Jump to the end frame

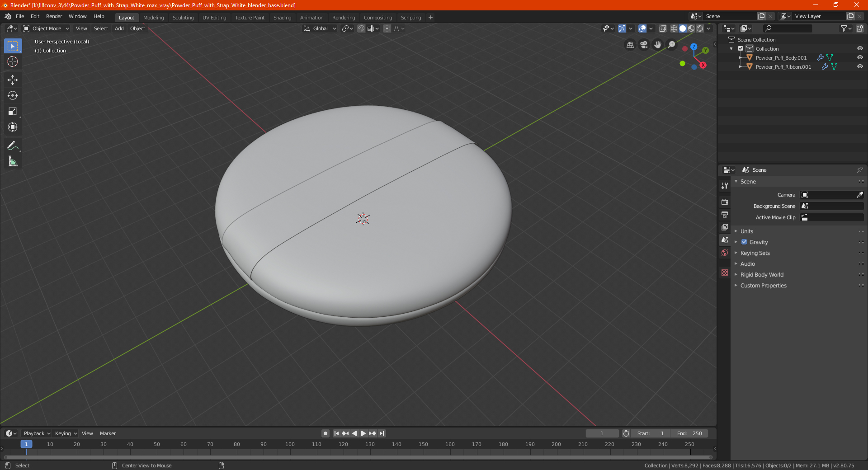click(x=382, y=433)
